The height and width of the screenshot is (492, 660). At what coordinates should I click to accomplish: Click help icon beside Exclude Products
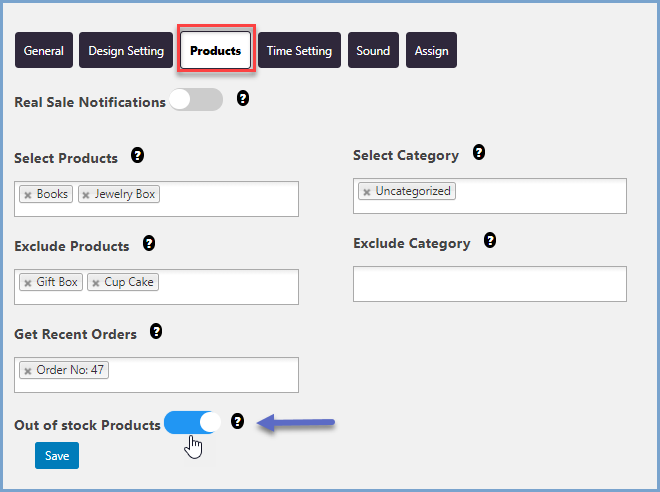[149, 243]
